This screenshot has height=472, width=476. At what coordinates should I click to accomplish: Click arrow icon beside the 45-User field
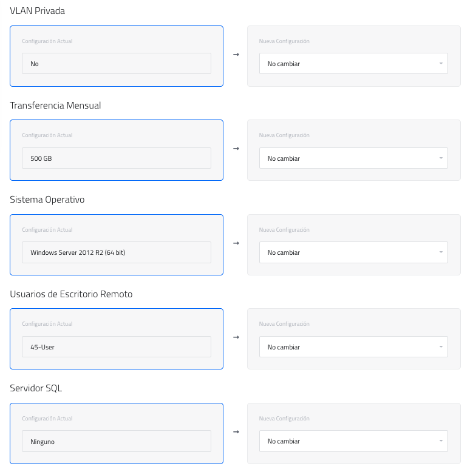pos(236,337)
